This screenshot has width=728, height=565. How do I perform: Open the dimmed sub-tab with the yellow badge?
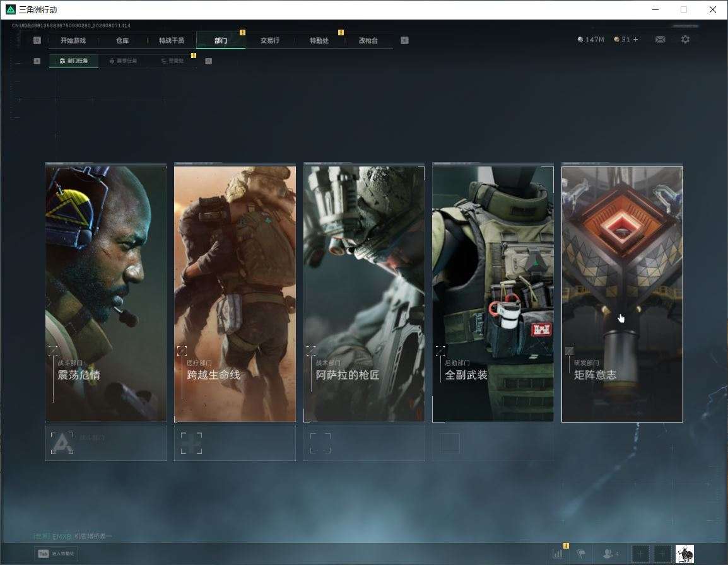(172, 61)
